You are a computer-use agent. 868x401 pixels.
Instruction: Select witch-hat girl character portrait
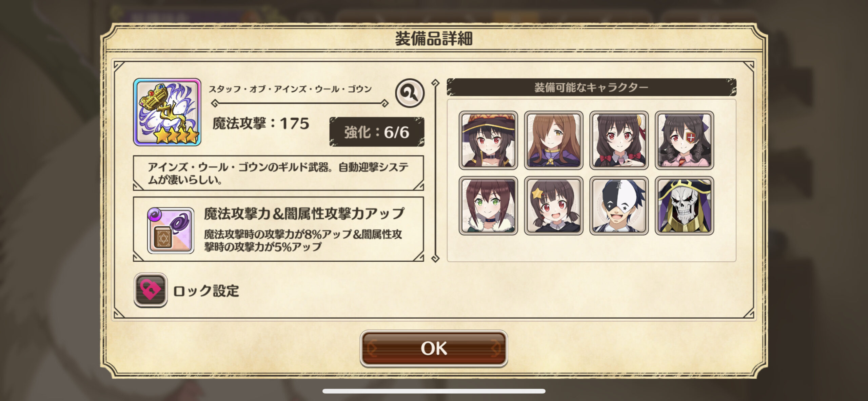point(488,140)
